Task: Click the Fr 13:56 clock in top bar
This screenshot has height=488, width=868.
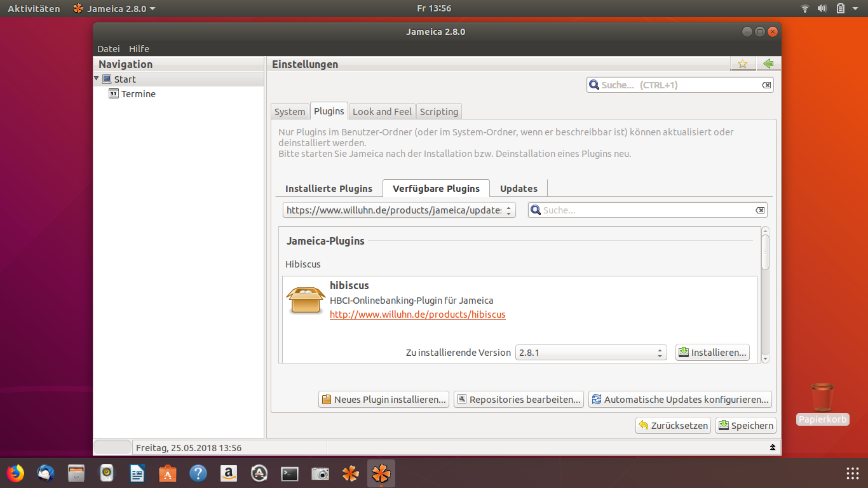Action: 434,8
